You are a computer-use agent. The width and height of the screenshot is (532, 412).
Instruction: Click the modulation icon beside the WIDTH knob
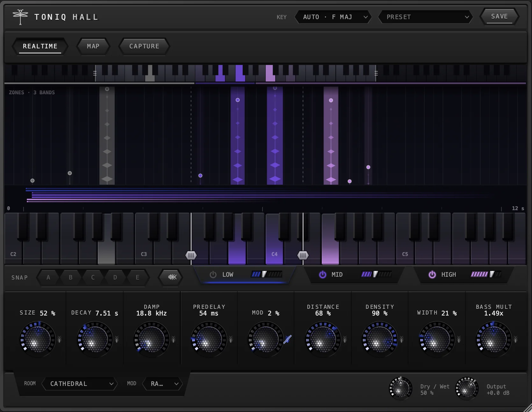tap(459, 339)
